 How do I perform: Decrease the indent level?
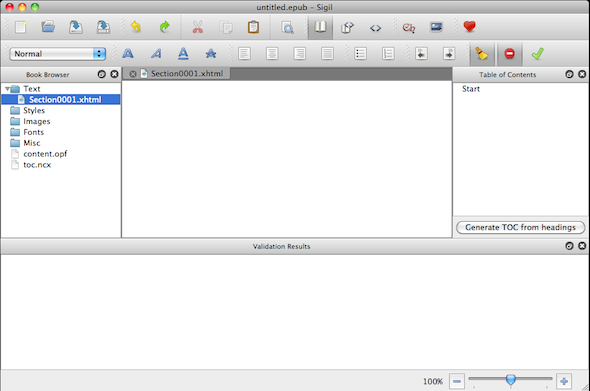(421, 53)
